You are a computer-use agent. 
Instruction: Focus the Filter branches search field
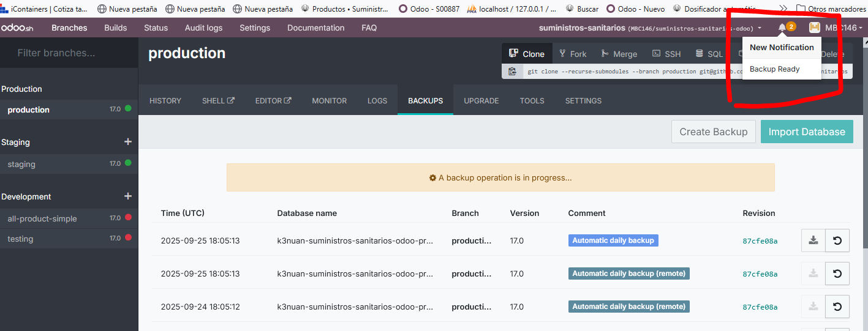[69, 53]
